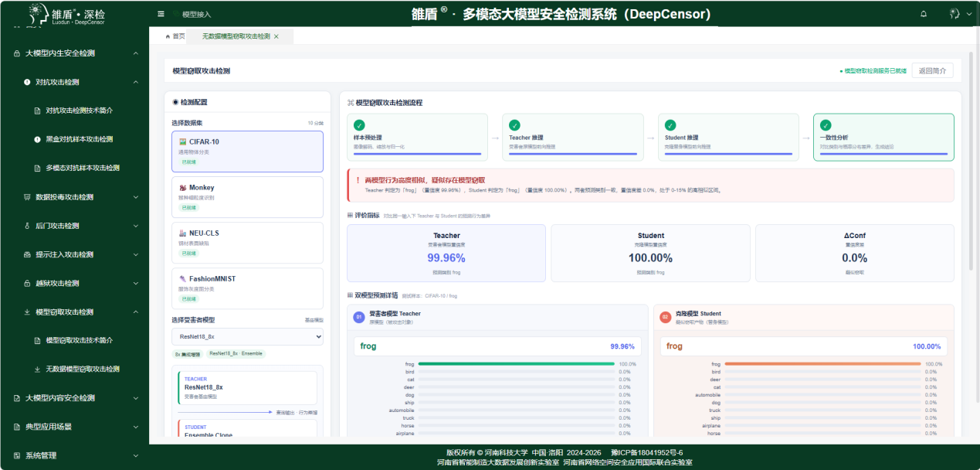Click the Teacher 推理 step card
Screen dimensions: 980x470
pos(573,137)
